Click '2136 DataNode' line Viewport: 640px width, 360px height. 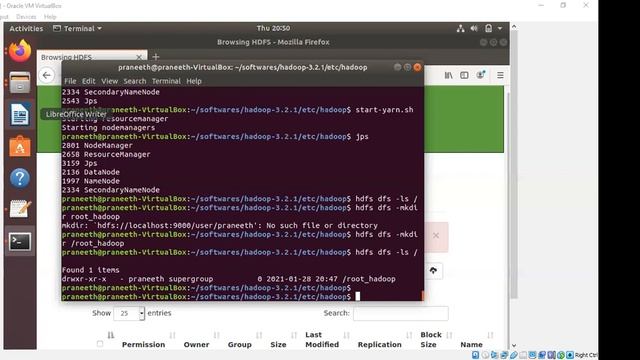point(91,172)
